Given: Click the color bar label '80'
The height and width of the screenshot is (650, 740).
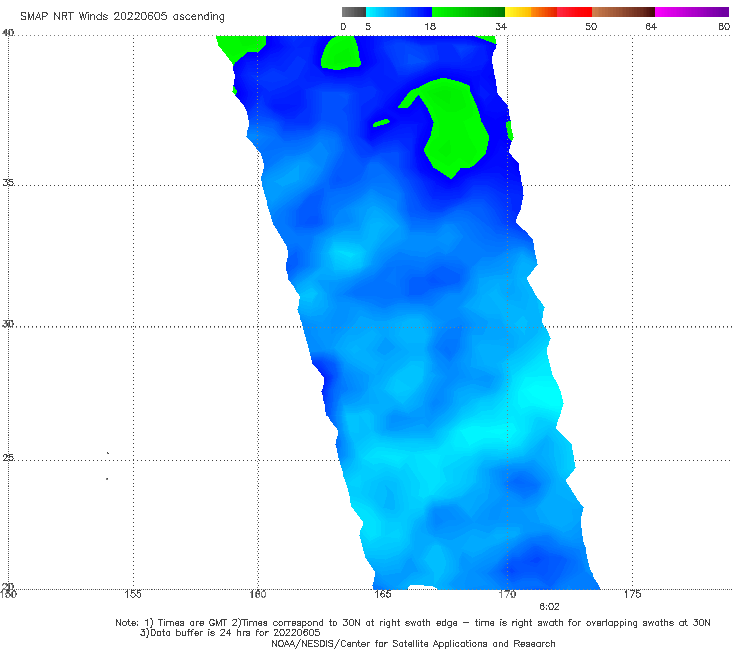Looking at the screenshot, I should coord(724,27).
